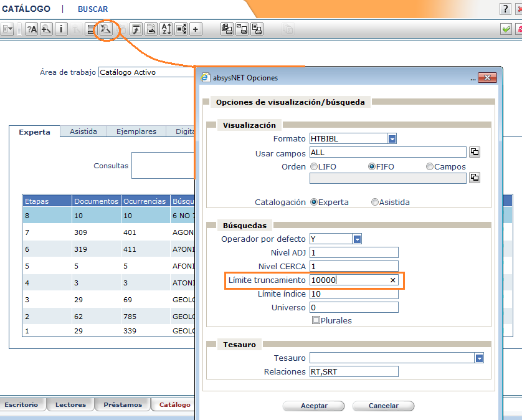
Task: Click the search options icon circled in orange
Action: tap(106, 29)
